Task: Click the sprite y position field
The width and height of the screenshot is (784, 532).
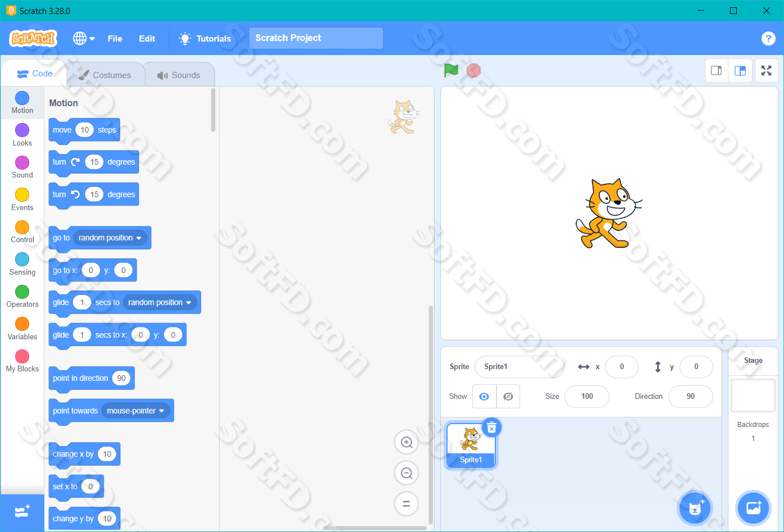Action: click(x=696, y=366)
